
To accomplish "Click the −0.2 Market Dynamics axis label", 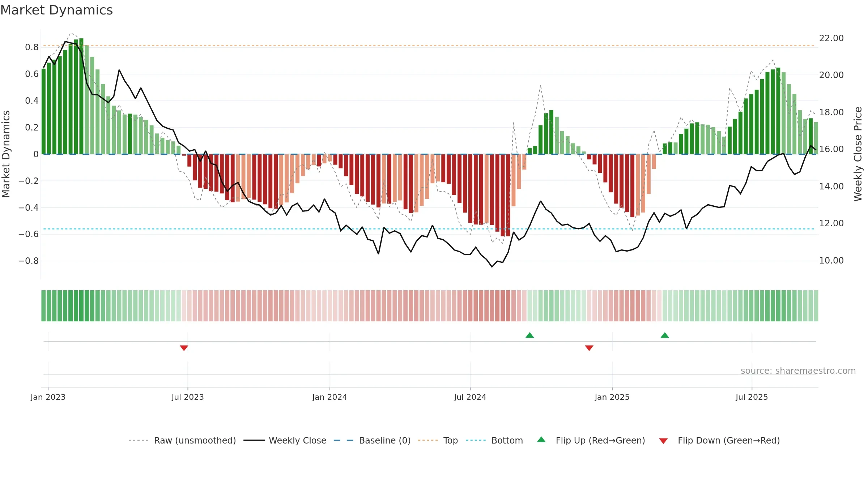I will tap(28, 181).
